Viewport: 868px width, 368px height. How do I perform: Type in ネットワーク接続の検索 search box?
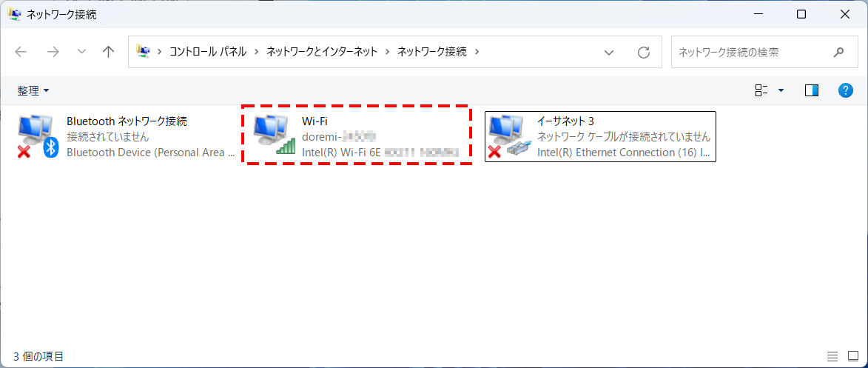(x=747, y=52)
